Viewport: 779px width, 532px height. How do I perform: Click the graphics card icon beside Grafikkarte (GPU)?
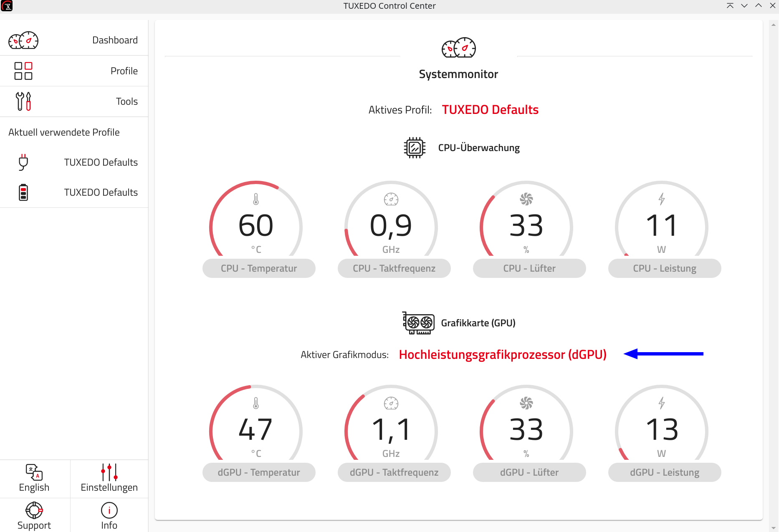pyautogui.click(x=418, y=323)
